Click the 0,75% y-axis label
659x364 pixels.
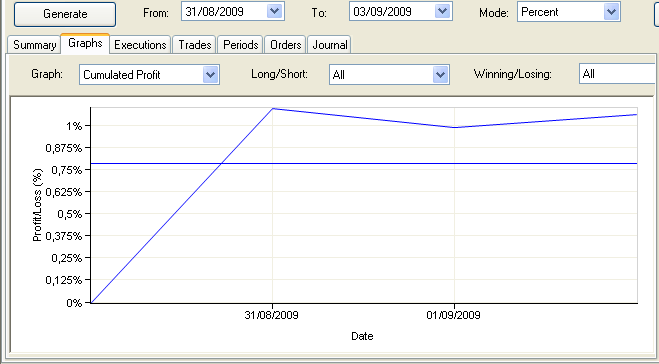66,170
